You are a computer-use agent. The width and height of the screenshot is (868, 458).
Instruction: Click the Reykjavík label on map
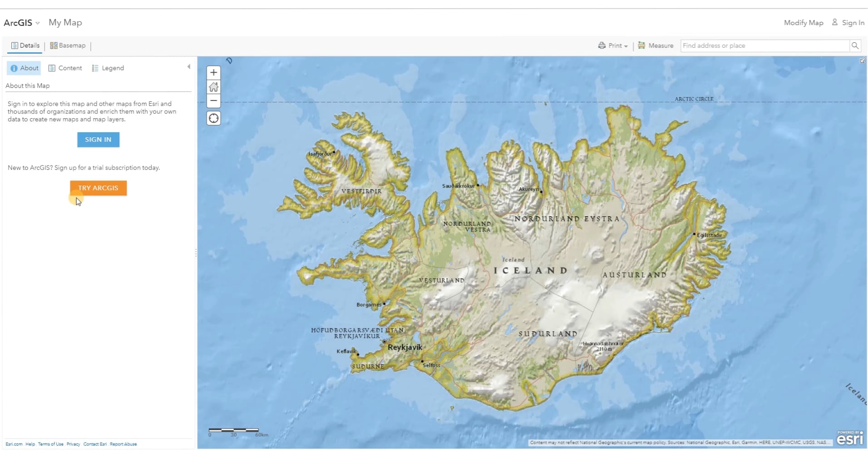click(405, 347)
